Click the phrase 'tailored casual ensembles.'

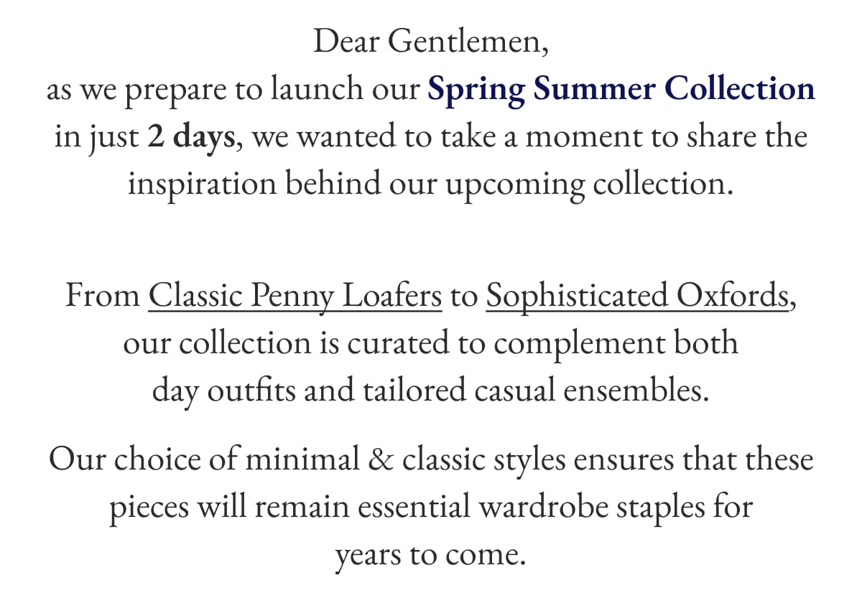[535, 391]
